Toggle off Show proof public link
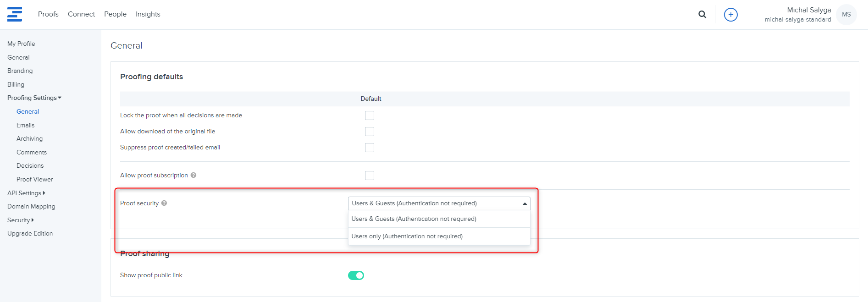Image resolution: width=868 pixels, height=302 pixels. coord(356,275)
